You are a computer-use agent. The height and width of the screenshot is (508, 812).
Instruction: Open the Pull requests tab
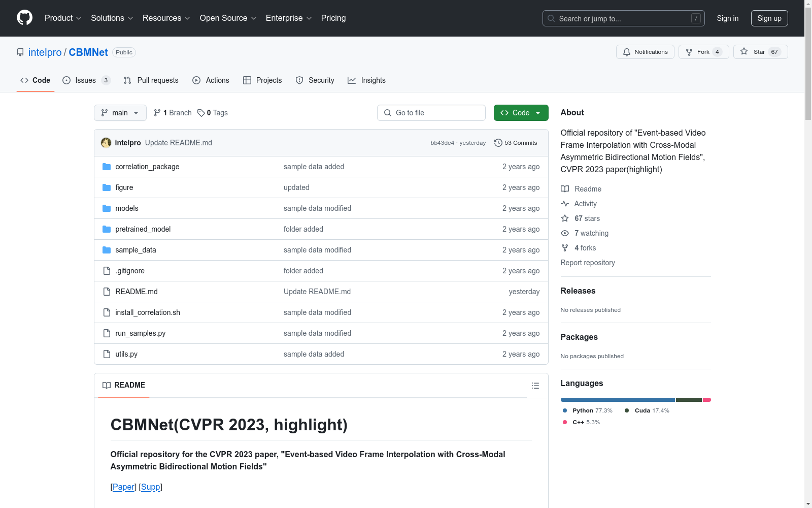click(151, 80)
